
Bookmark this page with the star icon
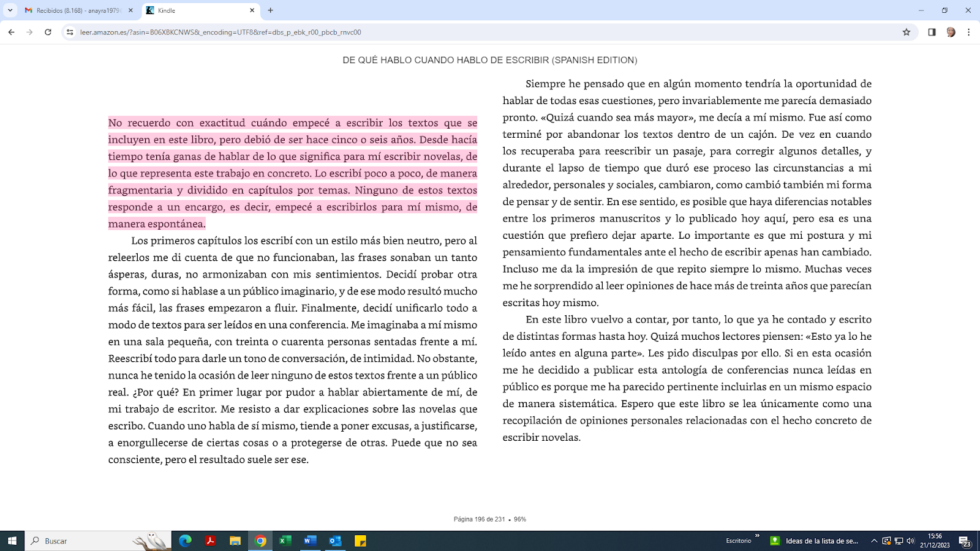point(907,32)
